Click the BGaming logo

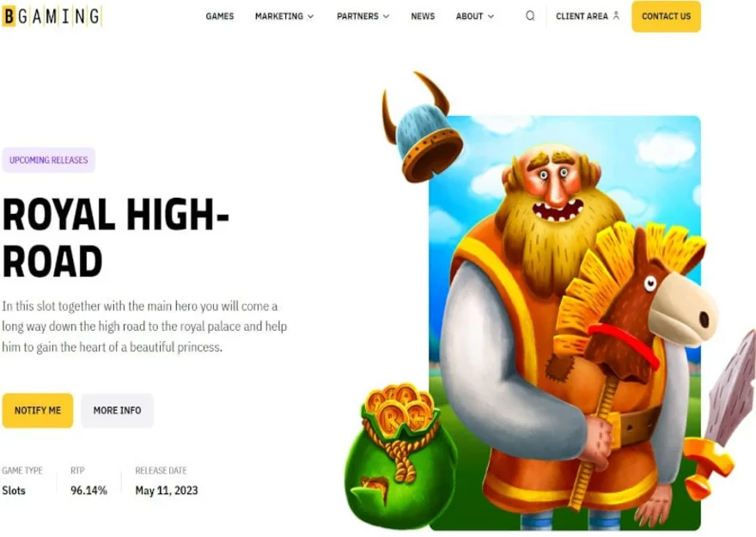point(52,16)
